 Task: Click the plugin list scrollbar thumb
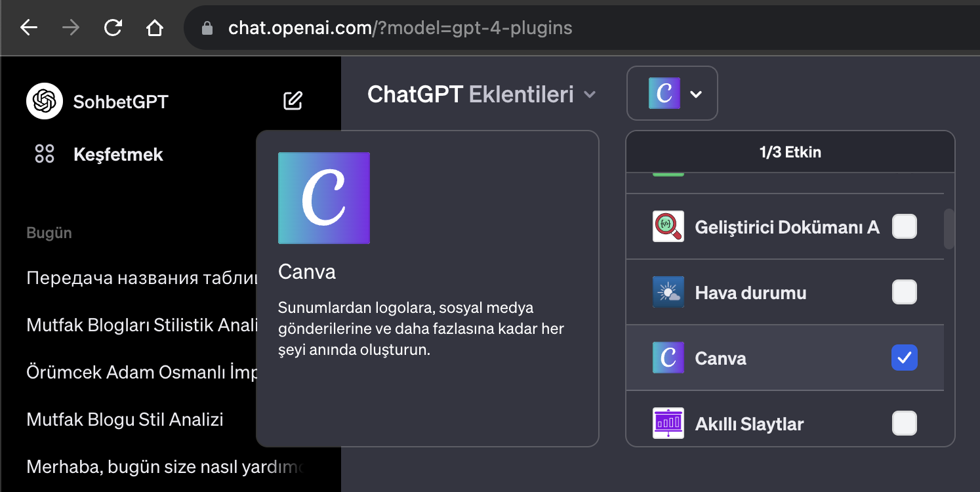[x=949, y=229]
